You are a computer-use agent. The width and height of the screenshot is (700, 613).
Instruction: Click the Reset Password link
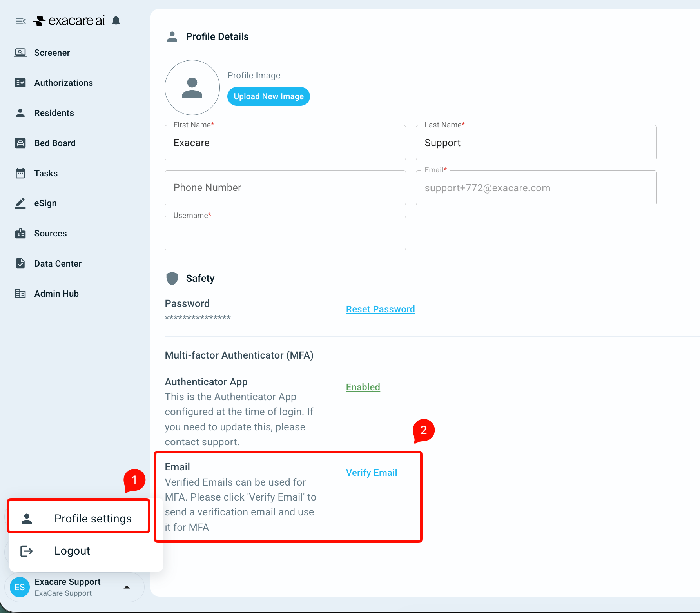pos(380,309)
